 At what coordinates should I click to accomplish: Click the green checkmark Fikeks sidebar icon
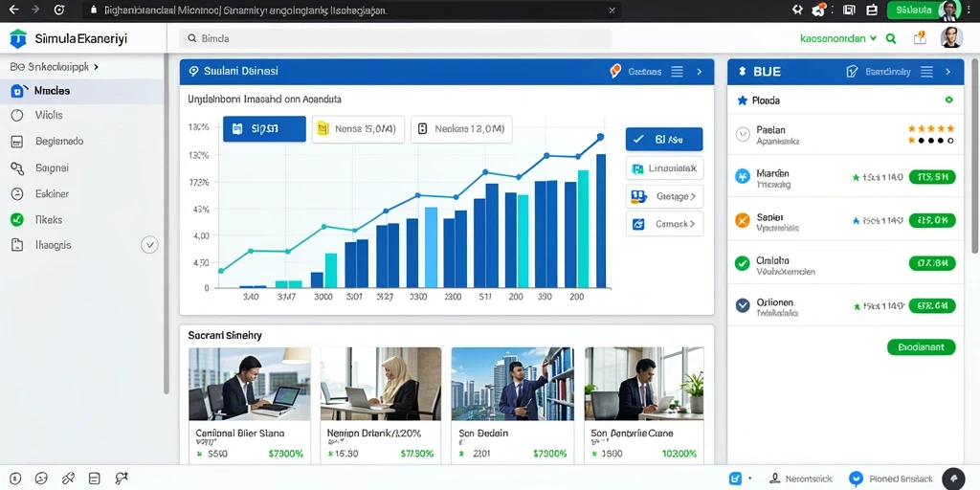point(17,219)
